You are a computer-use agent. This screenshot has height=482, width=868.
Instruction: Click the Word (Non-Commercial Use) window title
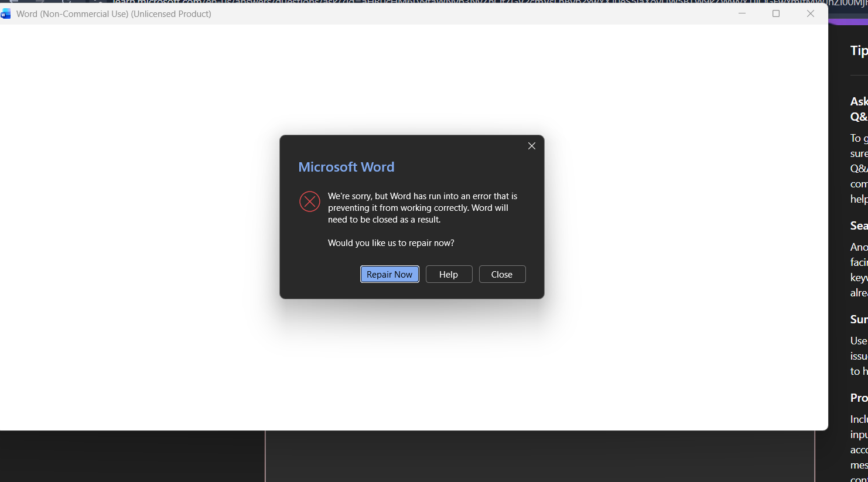pos(114,13)
